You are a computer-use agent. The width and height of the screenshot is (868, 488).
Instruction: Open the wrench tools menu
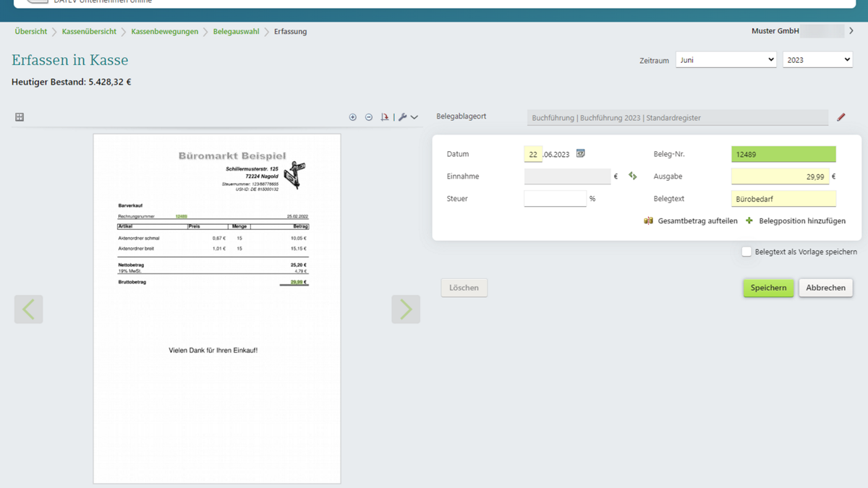click(x=403, y=117)
